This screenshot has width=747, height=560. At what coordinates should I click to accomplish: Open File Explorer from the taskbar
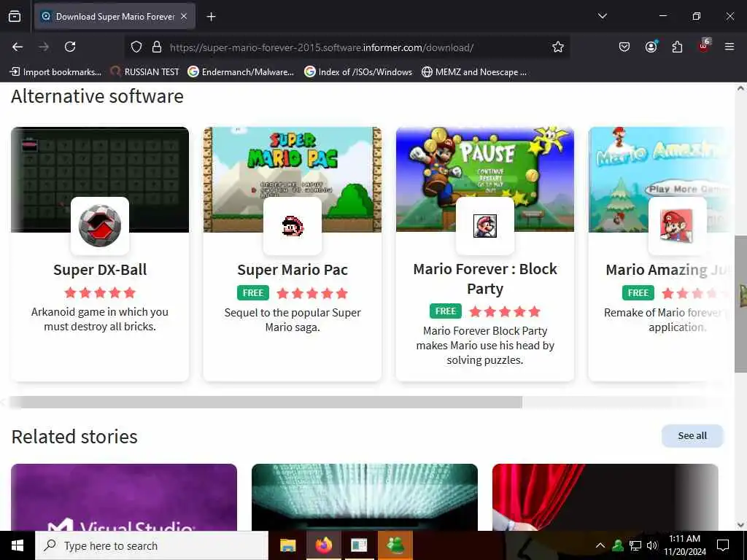click(x=287, y=545)
